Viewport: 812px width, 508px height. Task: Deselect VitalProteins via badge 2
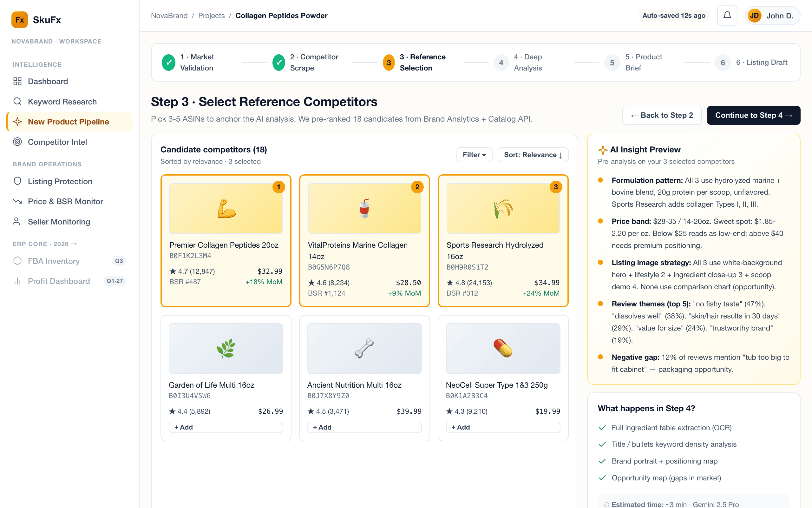tap(417, 187)
